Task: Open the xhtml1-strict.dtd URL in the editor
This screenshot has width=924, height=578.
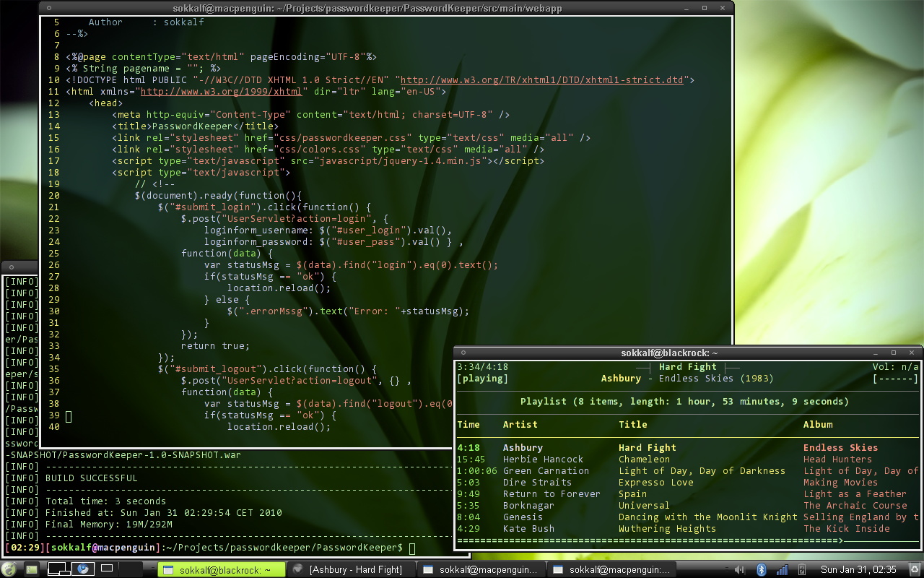Action: click(x=541, y=80)
